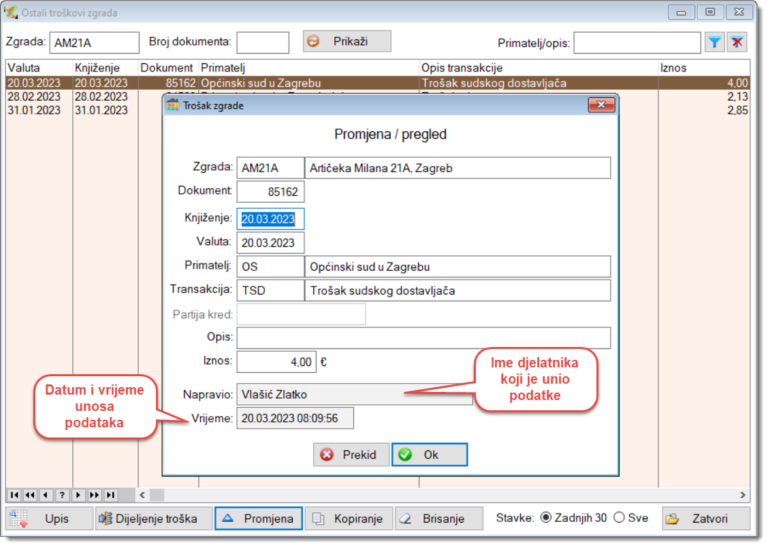768x547 pixels.
Task: Cancel the dialog with Prekid
Action: [x=349, y=455]
